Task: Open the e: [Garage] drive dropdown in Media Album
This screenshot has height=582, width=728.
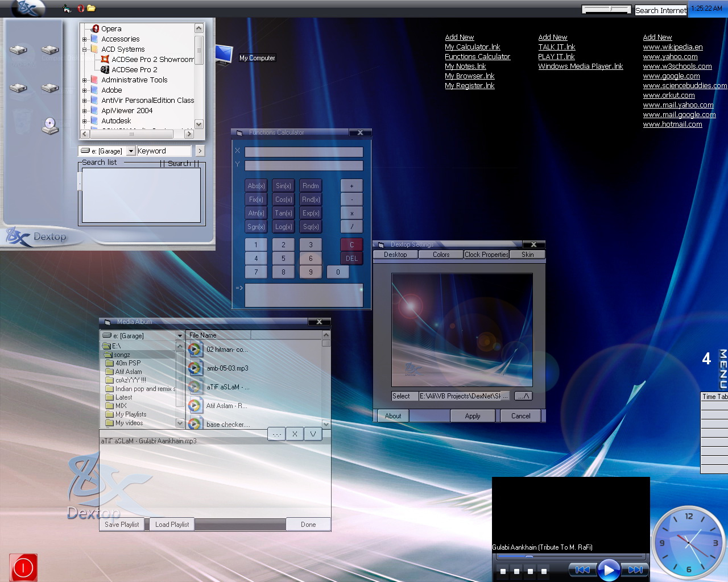Action: [180, 336]
